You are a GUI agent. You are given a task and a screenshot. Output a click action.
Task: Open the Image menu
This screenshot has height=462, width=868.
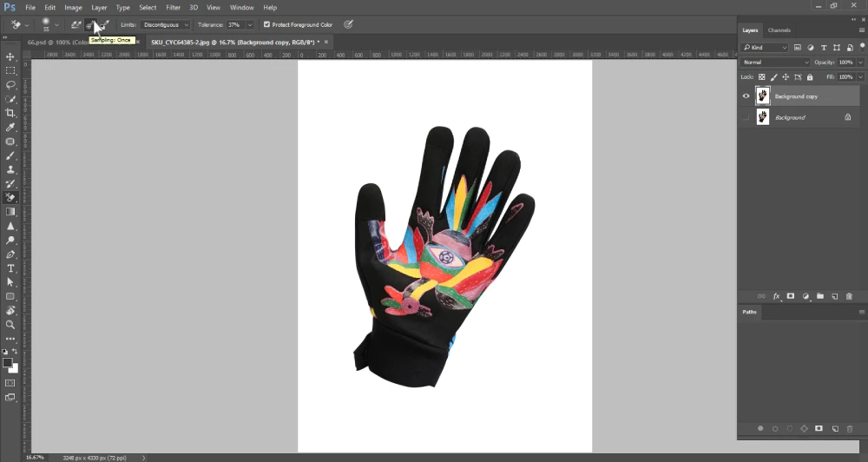pyautogui.click(x=73, y=7)
